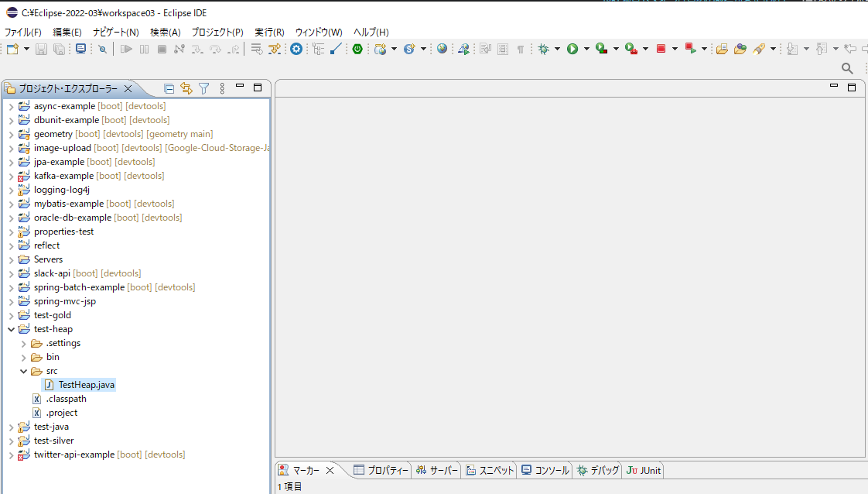Run the application with the green Run icon
This screenshot has width=868, height=494.
(572, 48)
